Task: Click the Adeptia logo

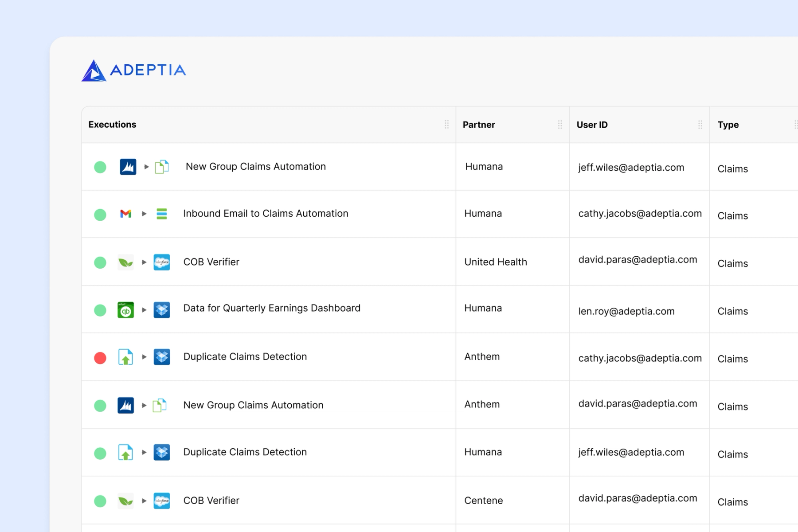Action: 133,70
